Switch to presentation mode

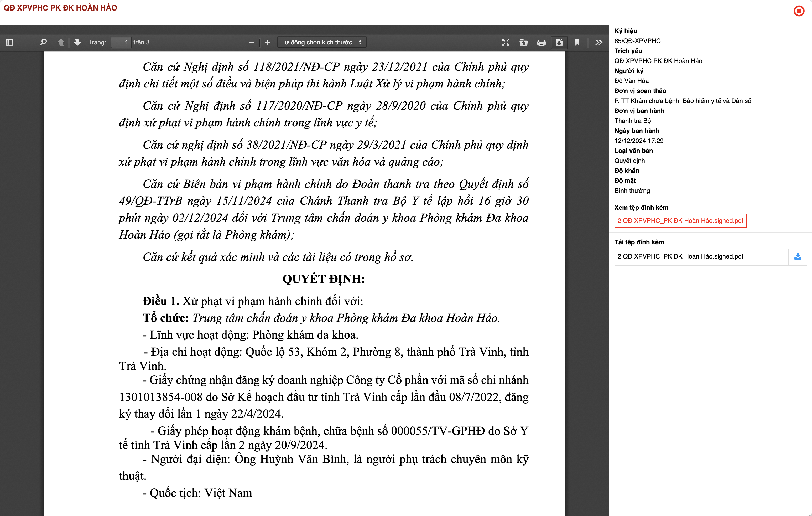(x=506, y=42)
